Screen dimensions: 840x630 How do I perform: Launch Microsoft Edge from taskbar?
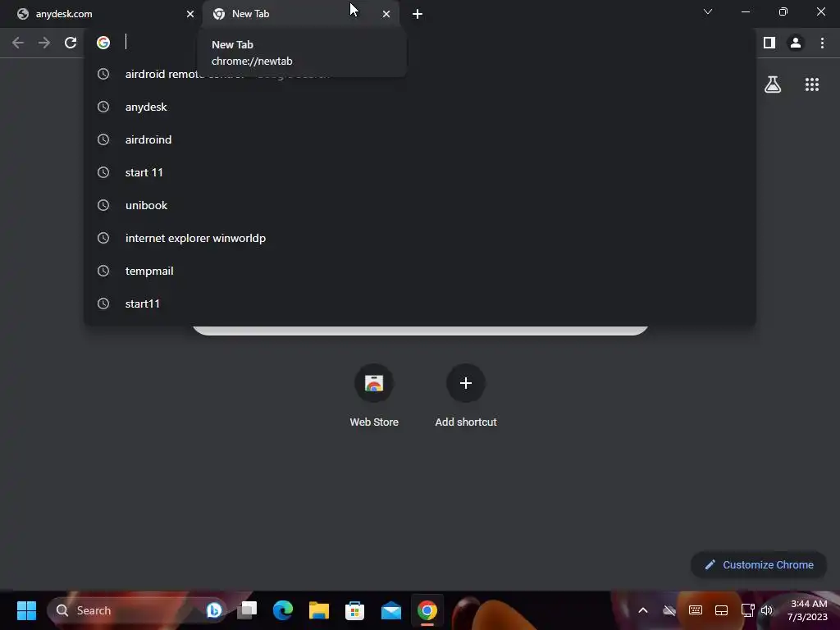point(283,610)
